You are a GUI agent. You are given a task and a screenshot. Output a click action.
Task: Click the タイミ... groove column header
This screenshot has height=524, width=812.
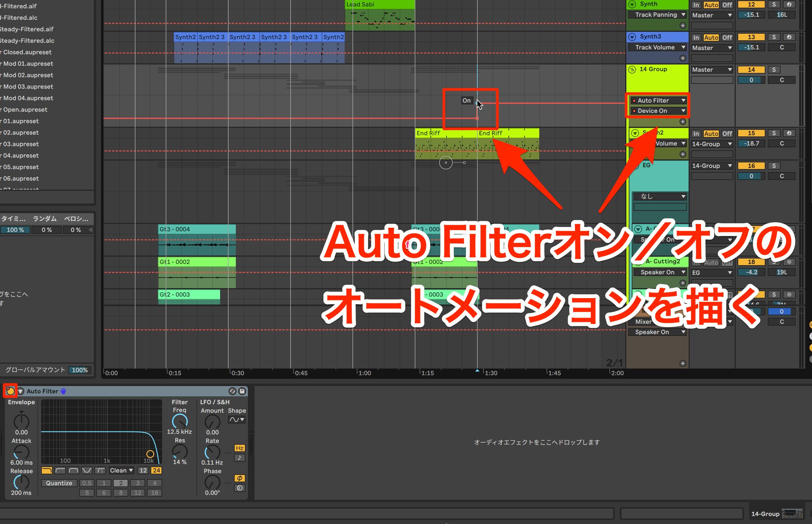coord(14,219)
